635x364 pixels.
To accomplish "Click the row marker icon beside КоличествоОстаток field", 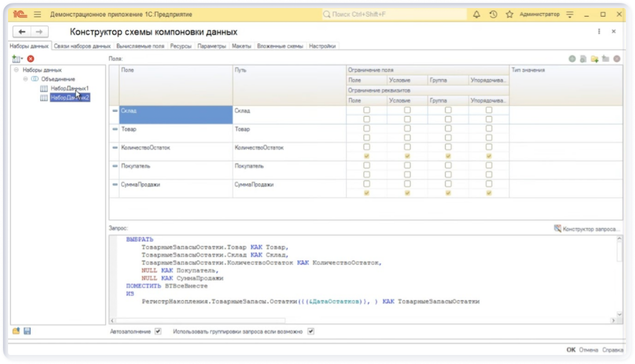I will (115, 147).
